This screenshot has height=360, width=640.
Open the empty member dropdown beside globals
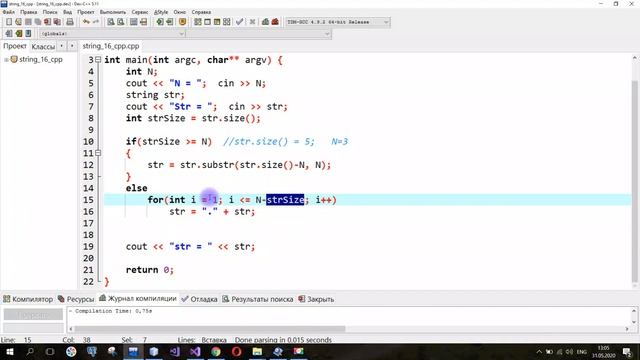(258, 33)
